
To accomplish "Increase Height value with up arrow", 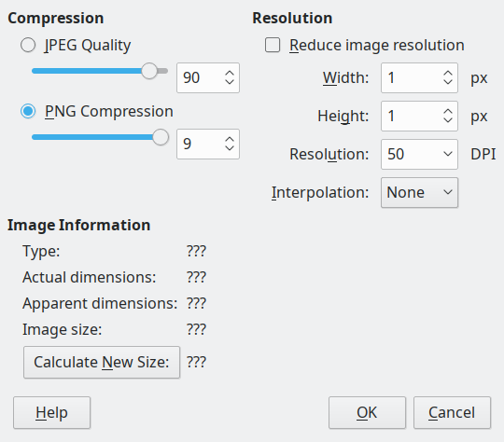I will click(x=448, y=112).
